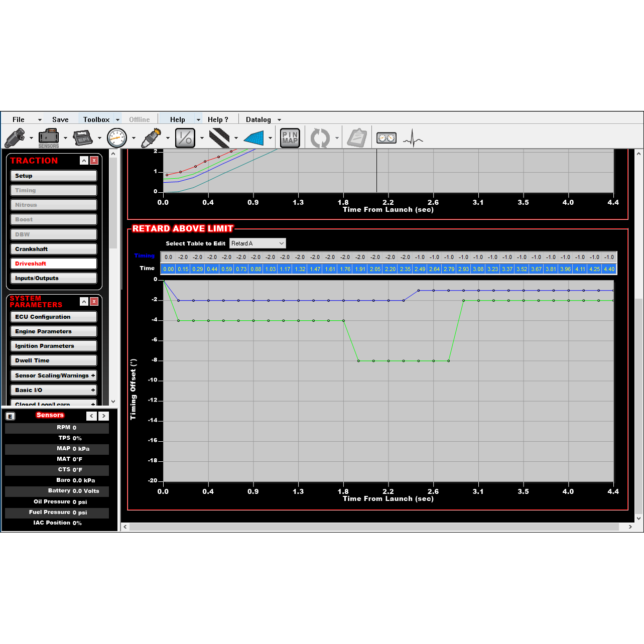Click the fuel injector toolbar icon

(x=15, y=138)
